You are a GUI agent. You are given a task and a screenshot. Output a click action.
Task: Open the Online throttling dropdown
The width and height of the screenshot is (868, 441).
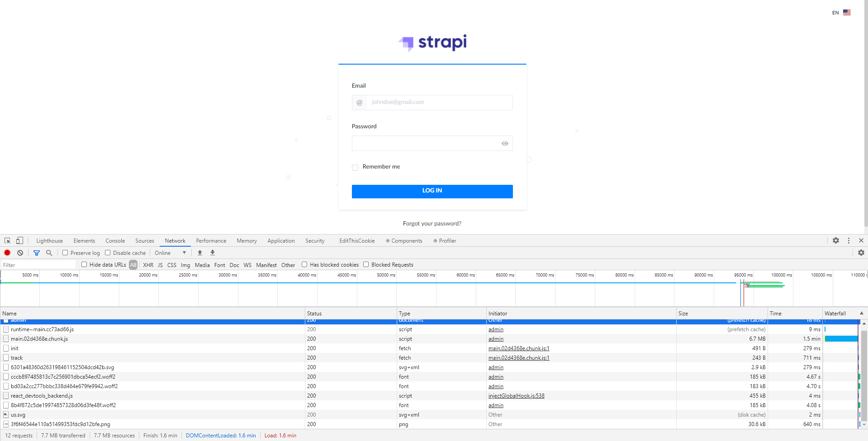coord(170,253)
